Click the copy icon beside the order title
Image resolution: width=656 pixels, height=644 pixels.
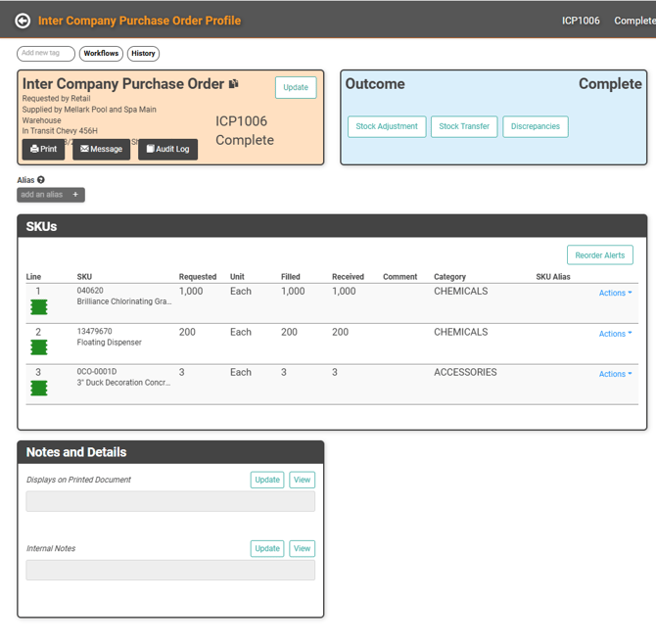point(234,84)
